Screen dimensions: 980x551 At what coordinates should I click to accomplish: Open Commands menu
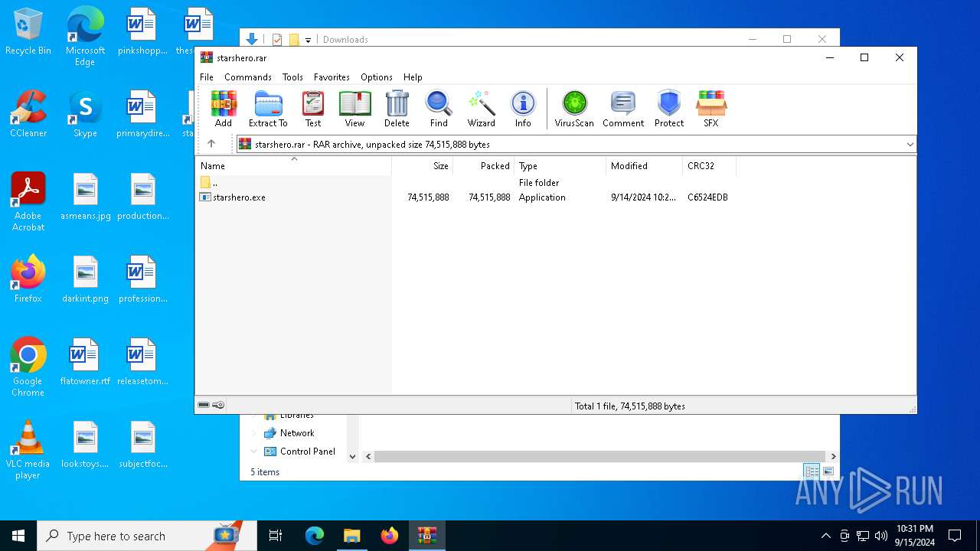tap(248, 77)
